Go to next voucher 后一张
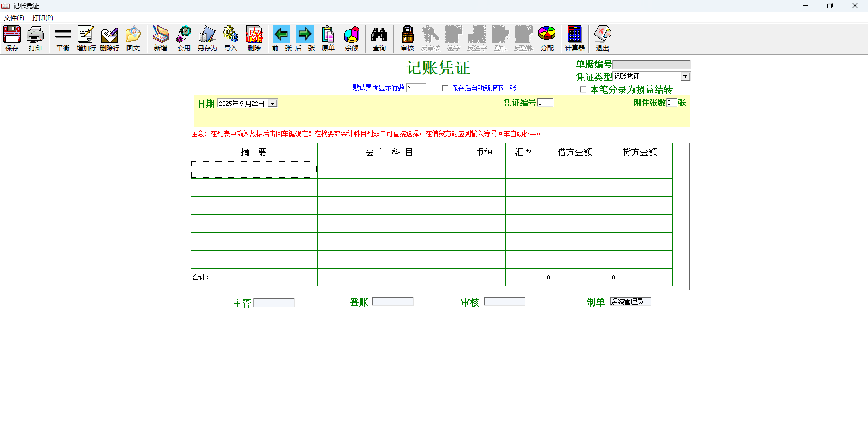This screenshot has width=868, height=434. [305, 38]
